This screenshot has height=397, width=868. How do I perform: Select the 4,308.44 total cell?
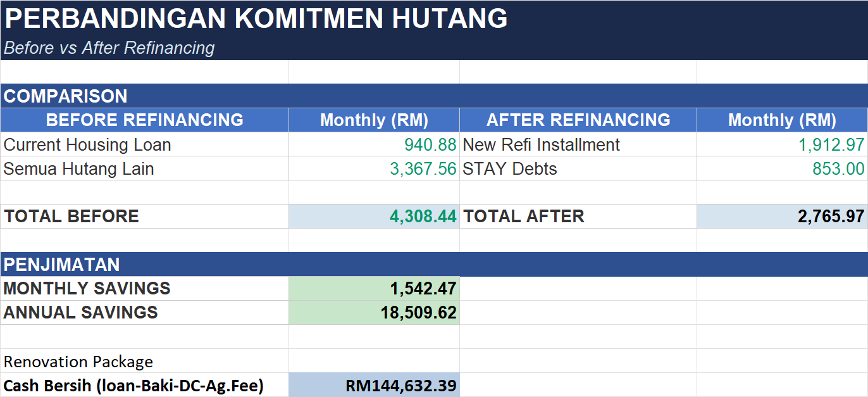374,217
